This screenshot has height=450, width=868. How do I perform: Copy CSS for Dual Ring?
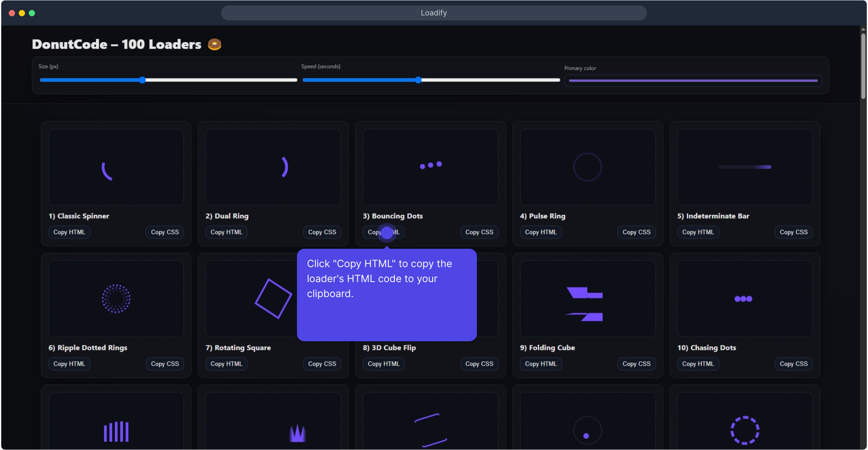pos(322,232)
